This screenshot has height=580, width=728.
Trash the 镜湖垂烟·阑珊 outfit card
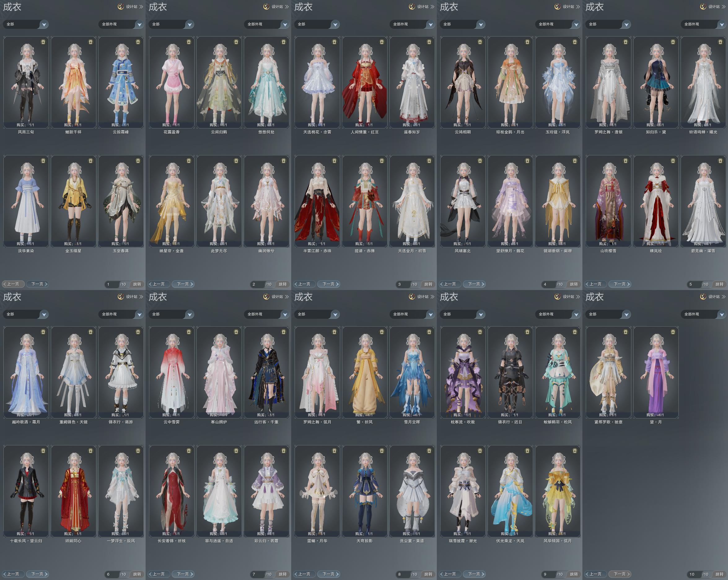tap(575, 161)
